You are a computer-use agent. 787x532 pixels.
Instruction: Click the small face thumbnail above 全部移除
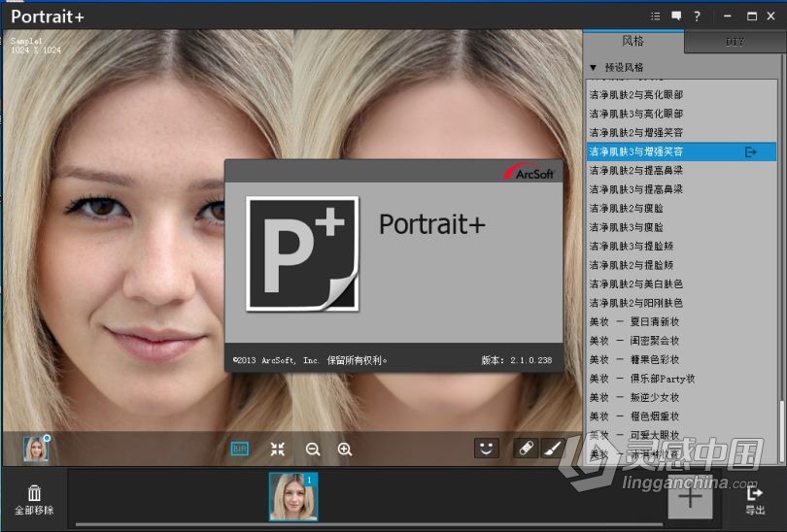36,449
